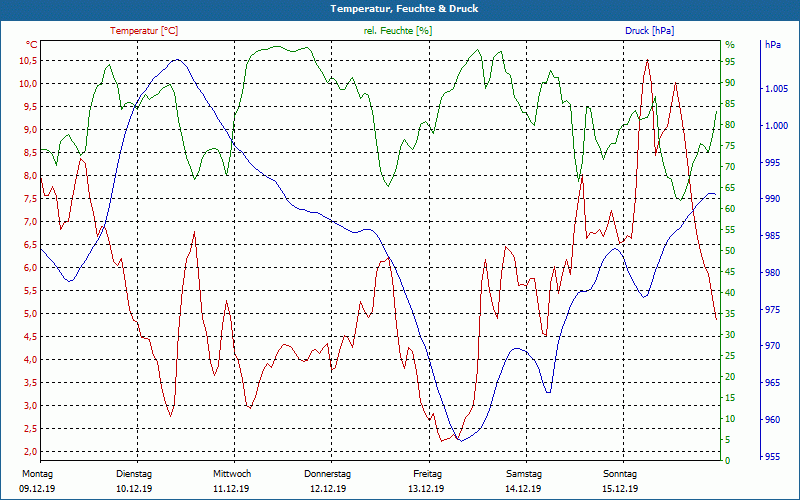Click '970' on the pressure axis

tap(773, 346)
